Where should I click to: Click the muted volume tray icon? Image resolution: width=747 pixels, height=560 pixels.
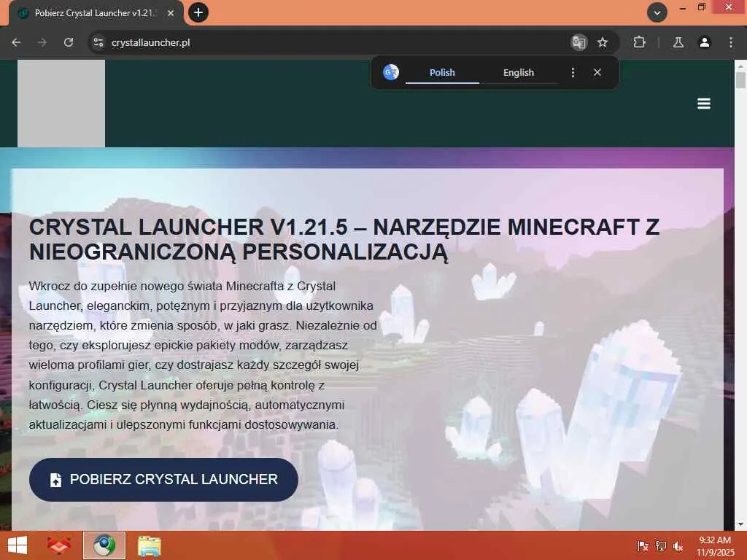click(678, 545)
